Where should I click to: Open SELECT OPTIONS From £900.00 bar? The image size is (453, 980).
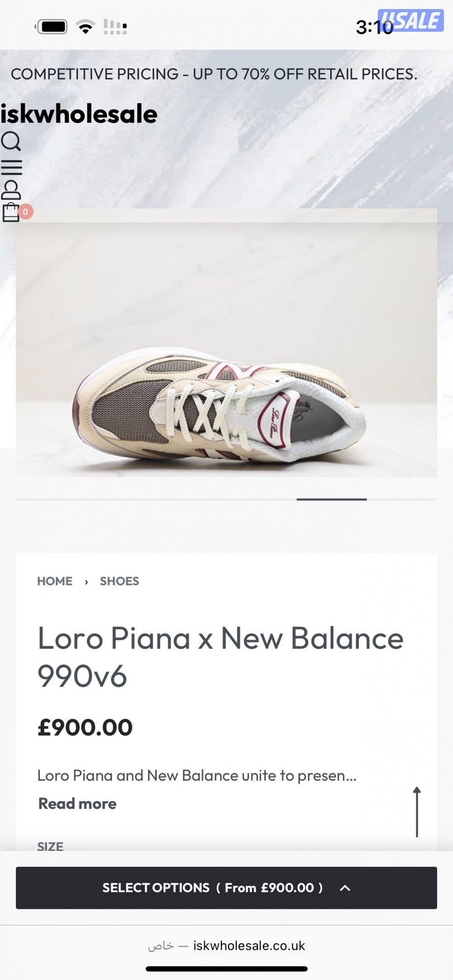coord(226,888)
